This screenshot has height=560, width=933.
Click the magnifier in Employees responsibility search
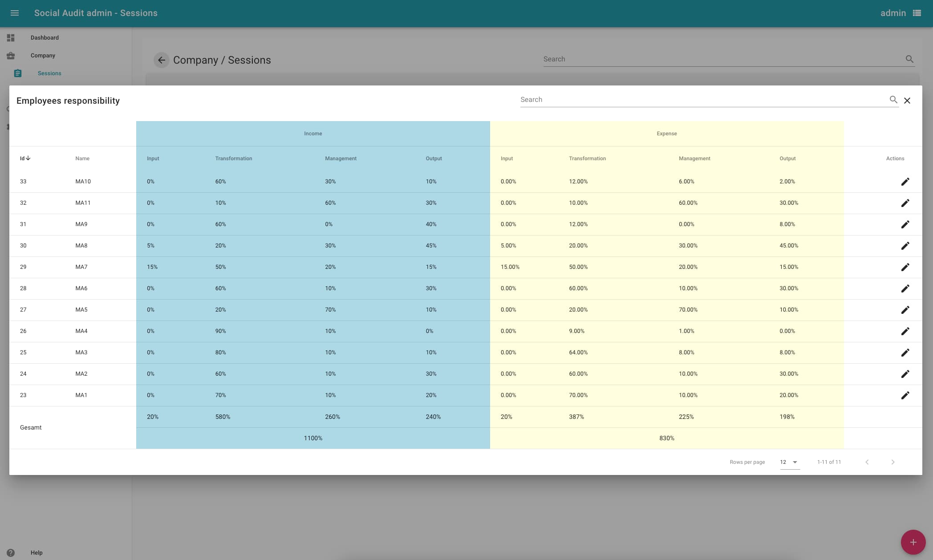(x=893, y=100)
